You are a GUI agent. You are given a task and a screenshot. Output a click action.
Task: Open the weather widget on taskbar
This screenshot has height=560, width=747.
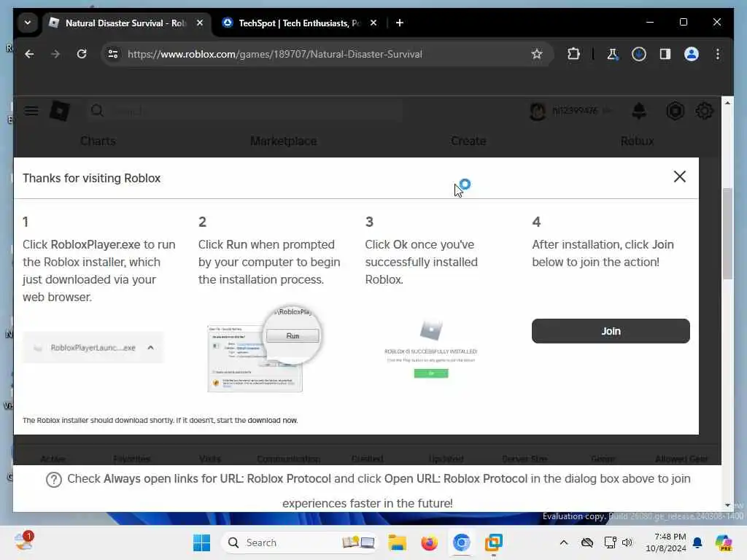[x=23, y=542]
